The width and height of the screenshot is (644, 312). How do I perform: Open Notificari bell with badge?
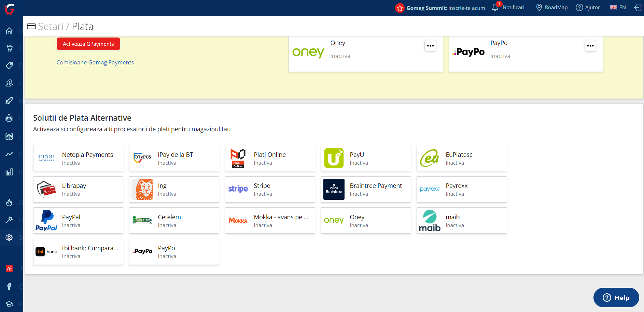(508, 7)
